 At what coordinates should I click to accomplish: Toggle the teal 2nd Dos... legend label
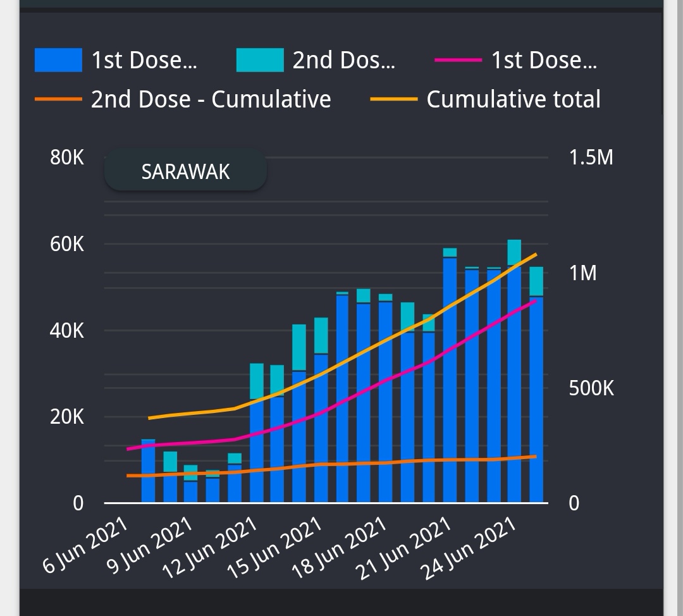(343, 60)
